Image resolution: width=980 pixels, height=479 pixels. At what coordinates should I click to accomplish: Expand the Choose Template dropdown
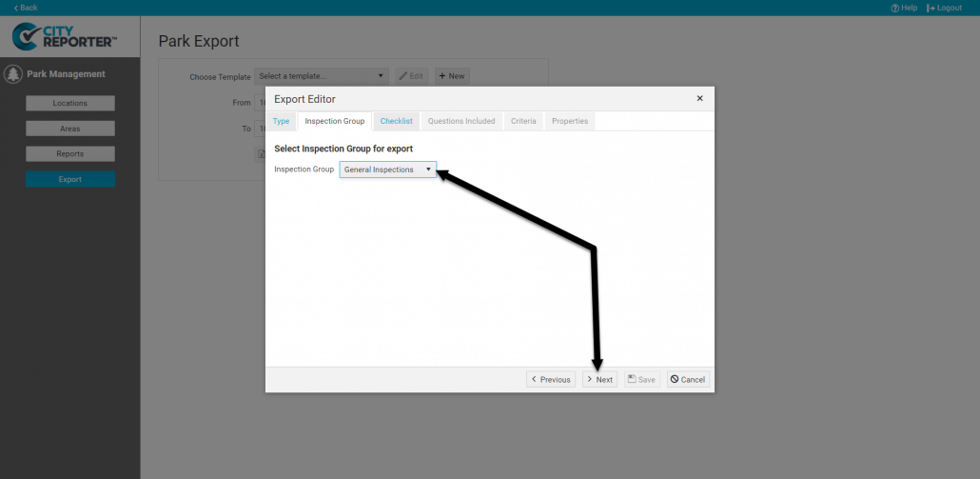click(322, 76)
